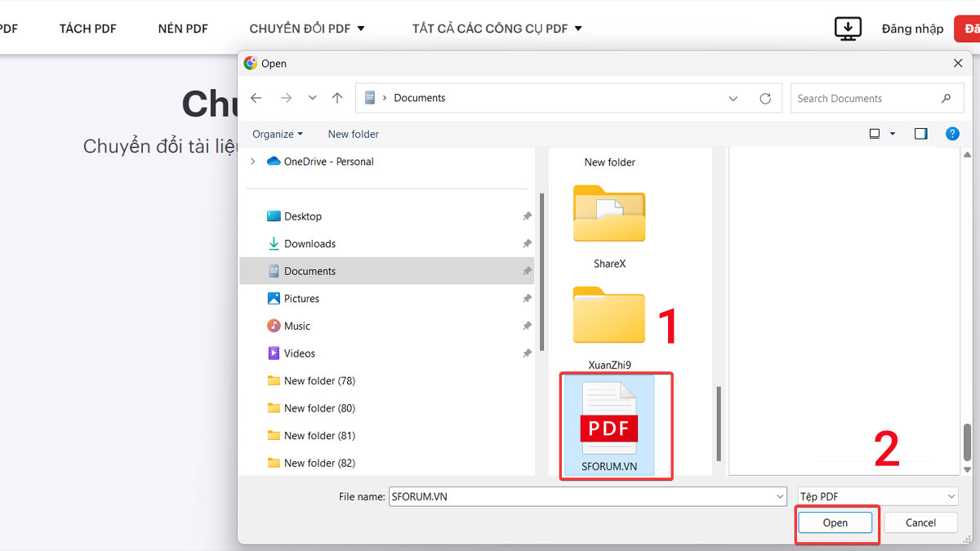
Task: Refresh the Documents folder view
Action: [x=765, y=98]
